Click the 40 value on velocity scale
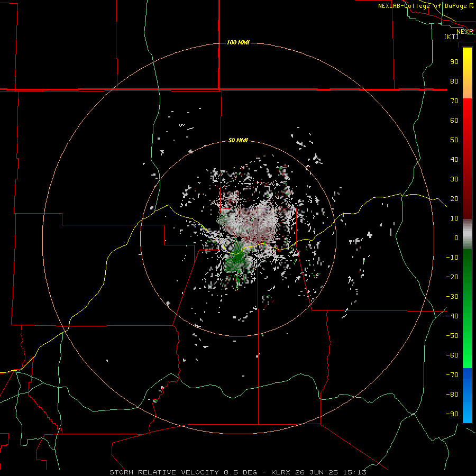Image resolution: width=476 pixels, height=476 pixels. click(x=454, y=159)
